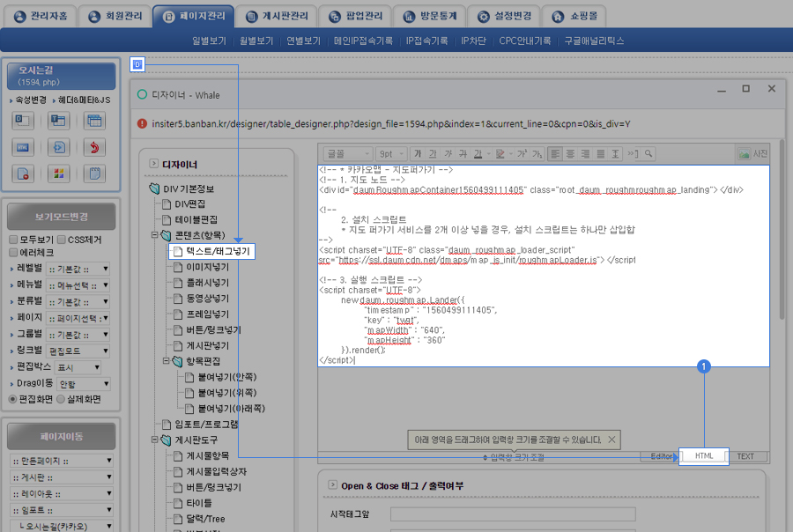This screenshot has height=532, width=793.
Task: Open the 구글애널리틱스 link
Action: tap(594, 41)
